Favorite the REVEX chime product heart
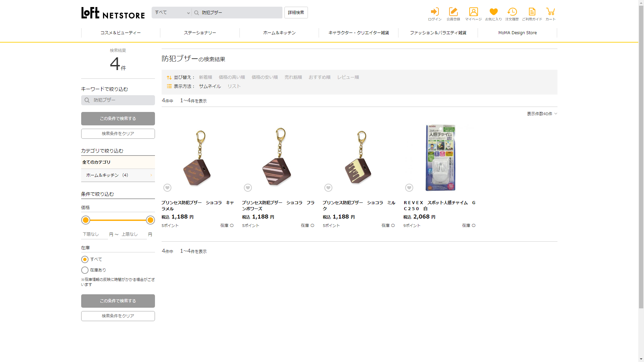This screenshot has height=362, width=644. pyautogui.click(x=409, y=188)
